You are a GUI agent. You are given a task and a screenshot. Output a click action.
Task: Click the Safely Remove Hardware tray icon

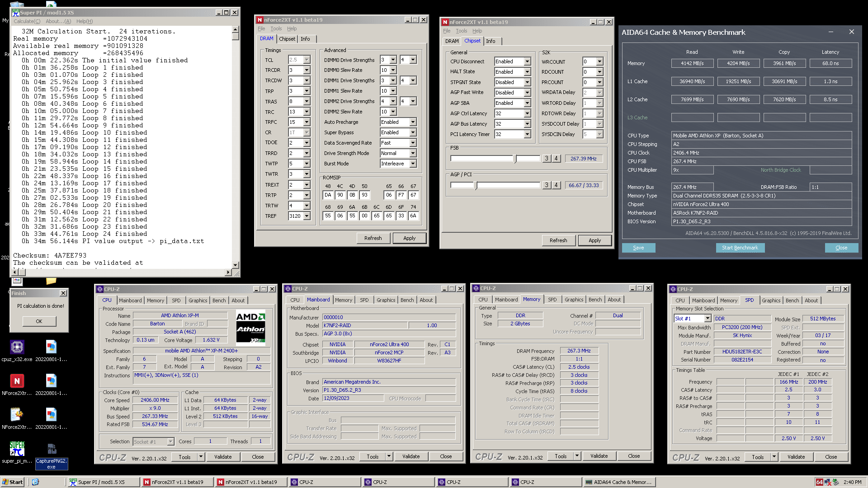tap(835, 482)
